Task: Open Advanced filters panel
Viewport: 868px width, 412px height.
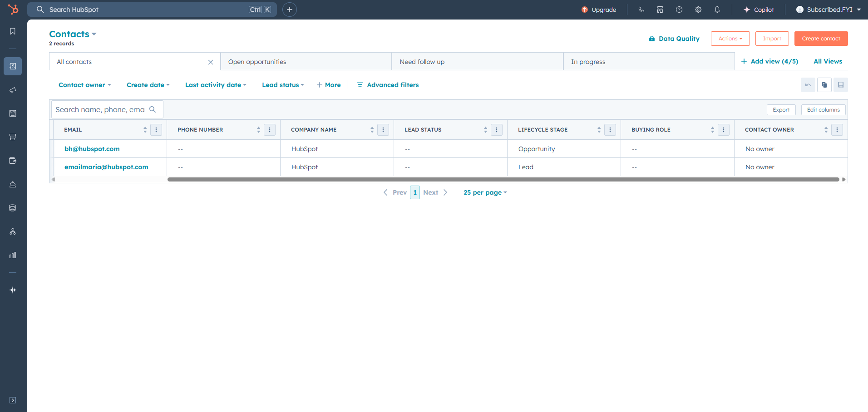Action: tap(388, 85)
